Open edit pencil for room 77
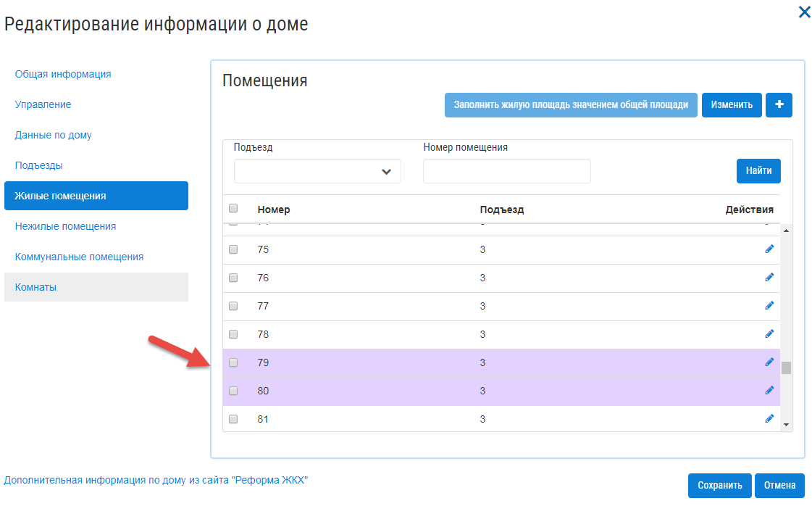Screen dimensions: 812x506 [x=769, y=306]
